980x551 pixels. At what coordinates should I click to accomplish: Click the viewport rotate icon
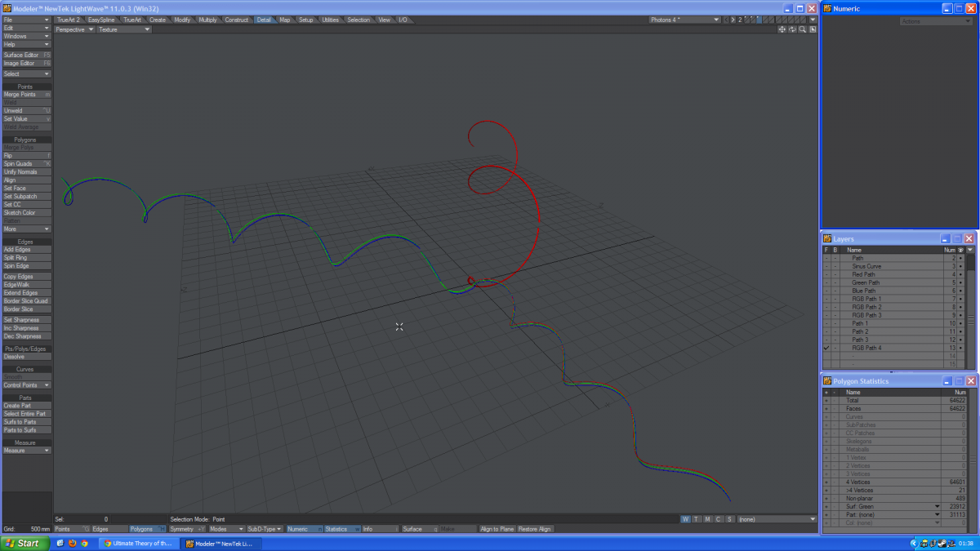(x=792, y=29)
